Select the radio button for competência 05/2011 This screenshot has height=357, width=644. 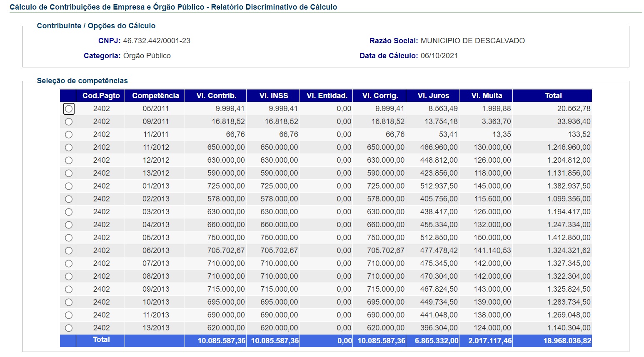pyautogui.click(x=69, y=109)
